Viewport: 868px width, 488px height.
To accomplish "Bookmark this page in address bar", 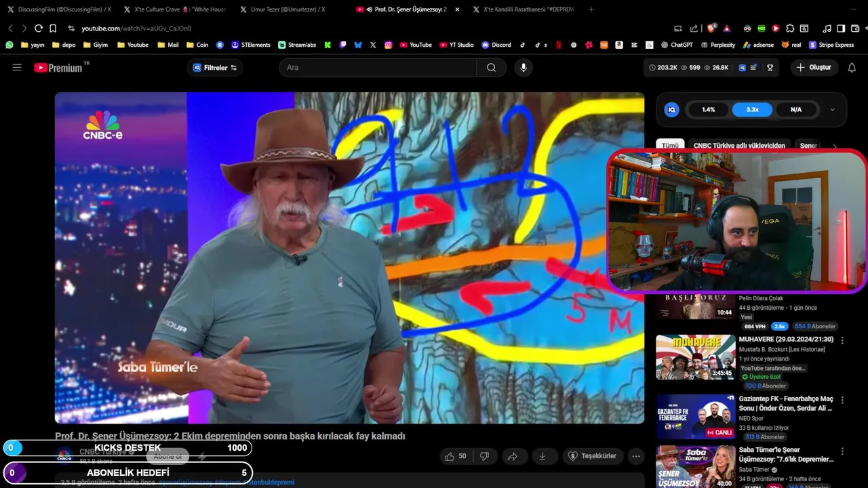I will [x=53, y=28].
